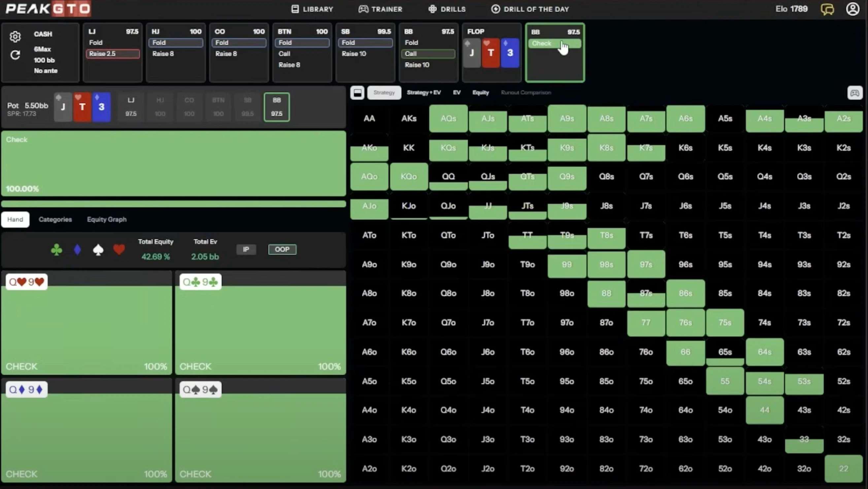
Task: Open the settings gear icon
Action: pos(15,36)
